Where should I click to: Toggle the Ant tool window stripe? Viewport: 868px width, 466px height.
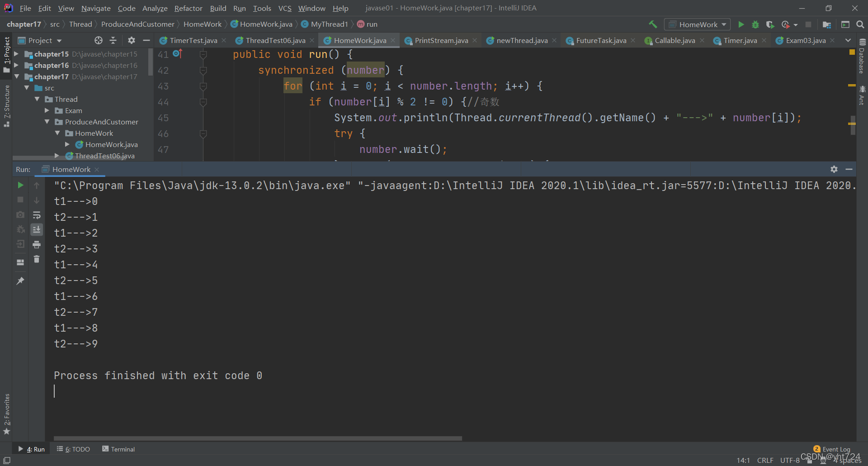click(862, 95)
